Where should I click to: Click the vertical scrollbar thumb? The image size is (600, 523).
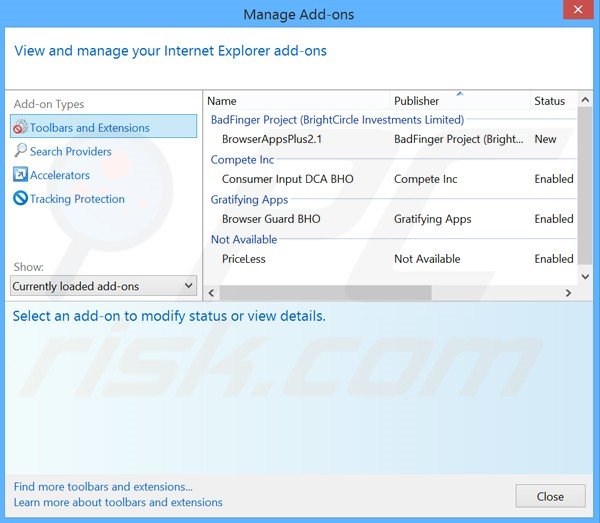pyautogui.click(x=585, y=186)
